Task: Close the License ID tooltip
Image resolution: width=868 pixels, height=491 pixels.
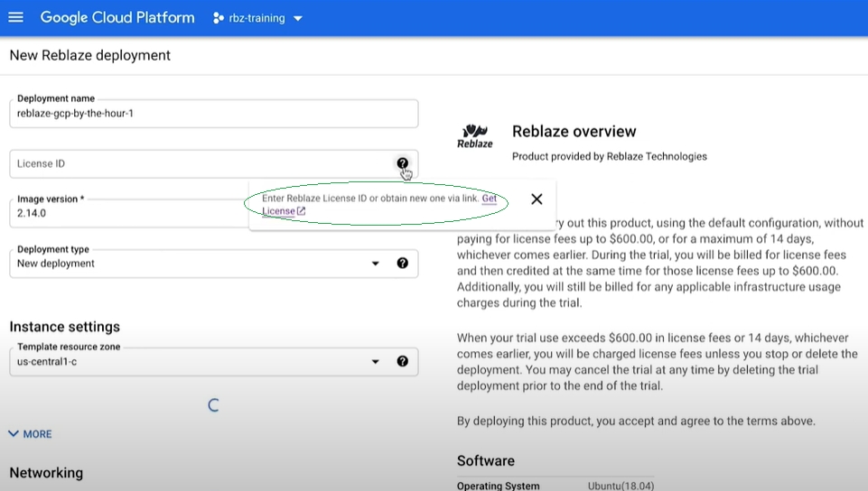Action: click(x=537, y=199)
